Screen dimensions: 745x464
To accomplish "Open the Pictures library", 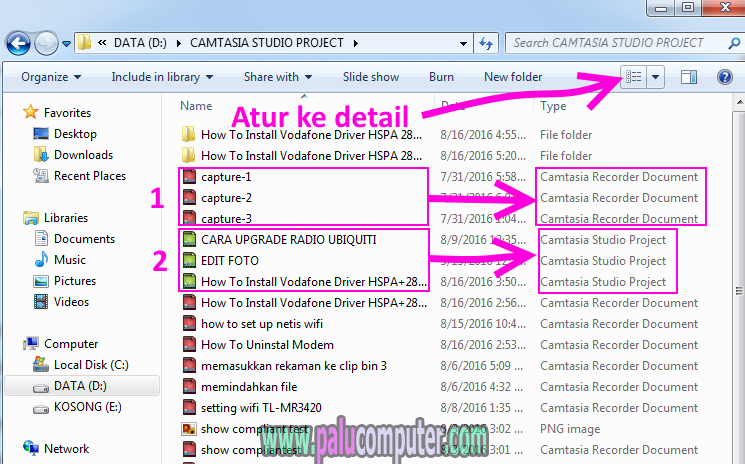I will coord(75,281).
